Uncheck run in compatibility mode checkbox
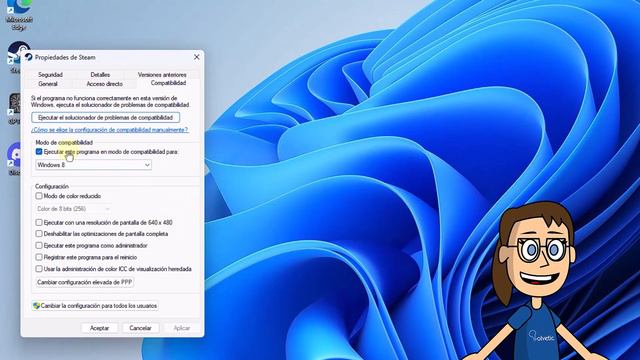The image size is (640, 360). [x=39, y=152]
